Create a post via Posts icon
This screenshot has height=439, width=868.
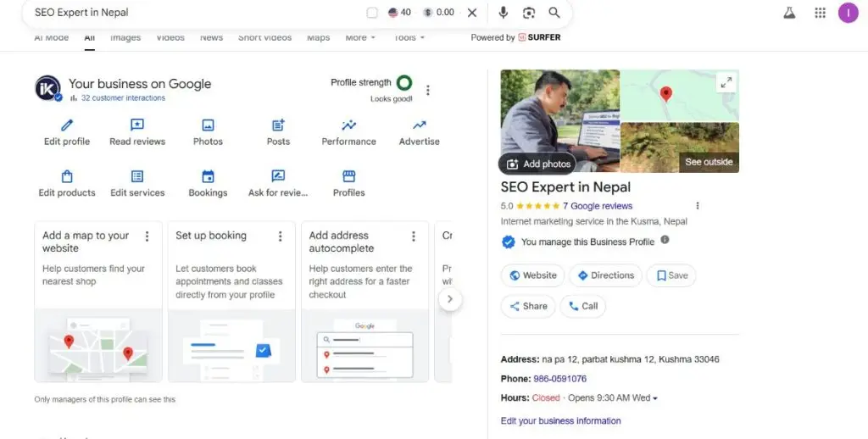(278, 125)
